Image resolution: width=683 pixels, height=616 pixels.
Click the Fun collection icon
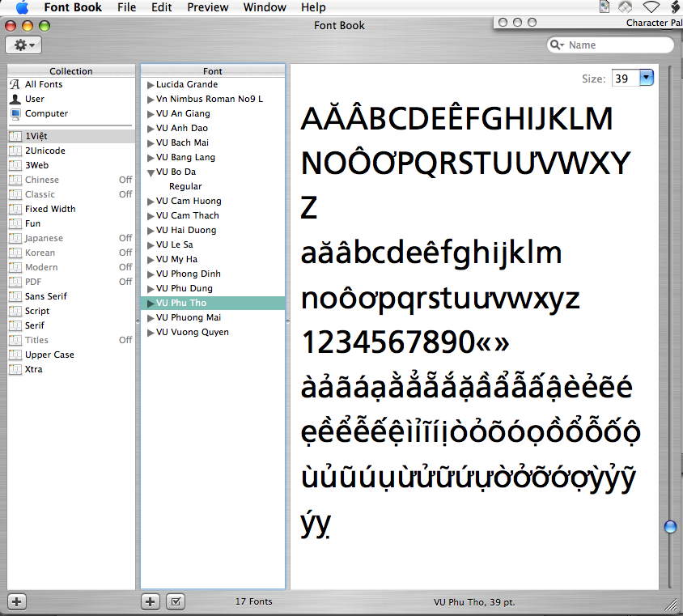tap(15, 223)
